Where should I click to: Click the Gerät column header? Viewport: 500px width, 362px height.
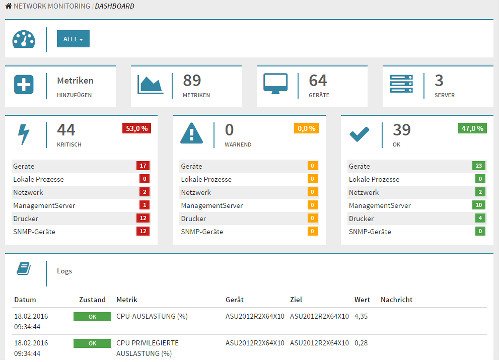pos(234,300)
